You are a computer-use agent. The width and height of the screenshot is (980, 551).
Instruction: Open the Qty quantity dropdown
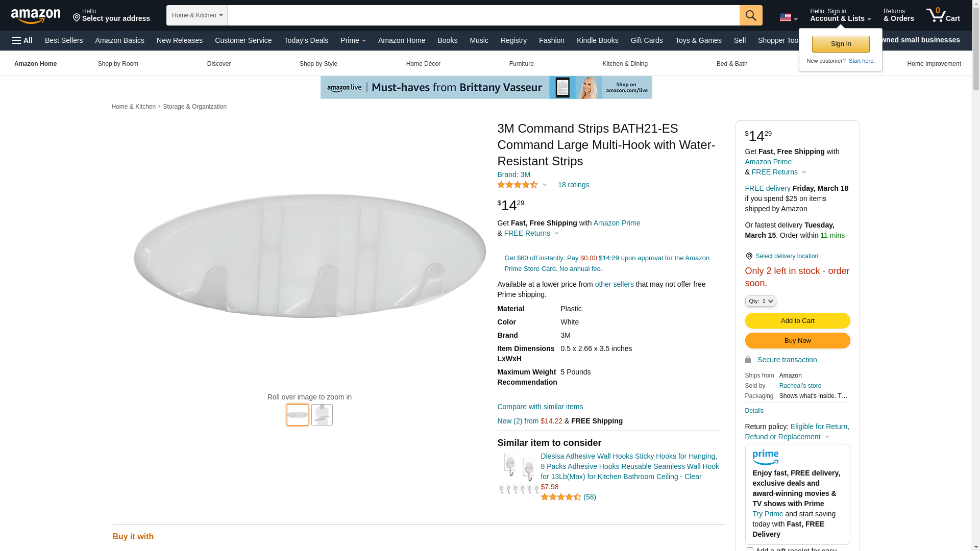(761, 301)
